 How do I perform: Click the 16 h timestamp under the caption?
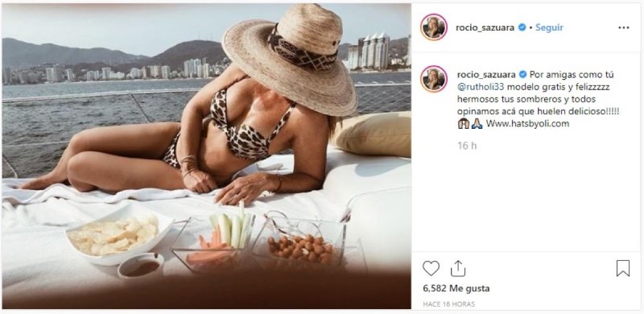467,145
